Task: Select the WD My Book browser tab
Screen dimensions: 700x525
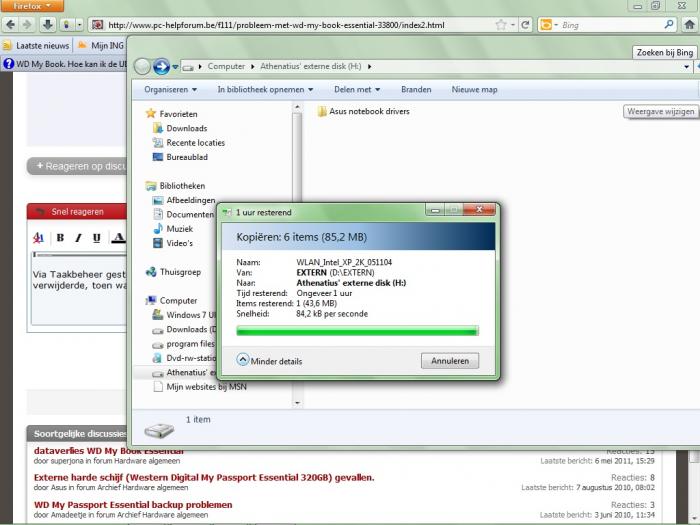Action: (x=65, y=64)
